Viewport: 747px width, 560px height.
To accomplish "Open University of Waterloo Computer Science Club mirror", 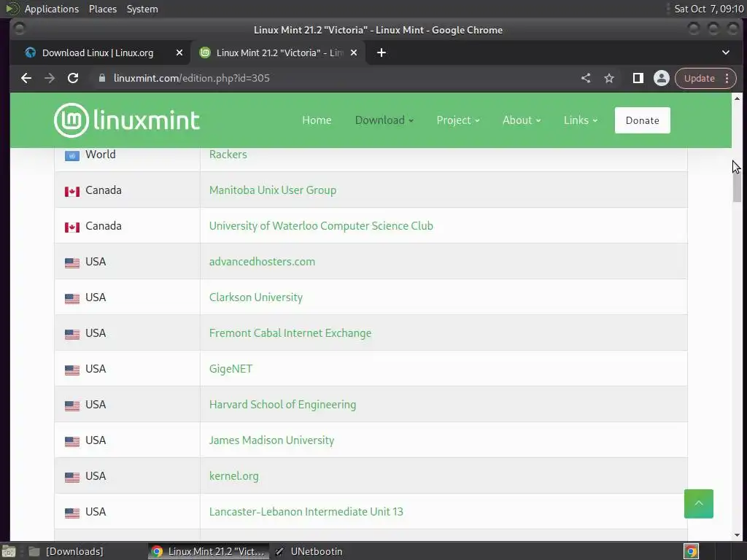I will (321, 226).
